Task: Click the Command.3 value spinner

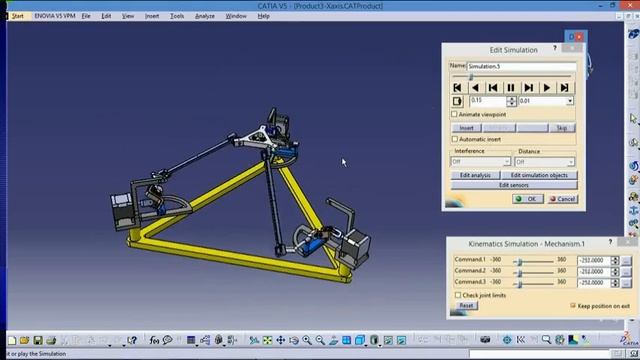Action: (615, 282)
